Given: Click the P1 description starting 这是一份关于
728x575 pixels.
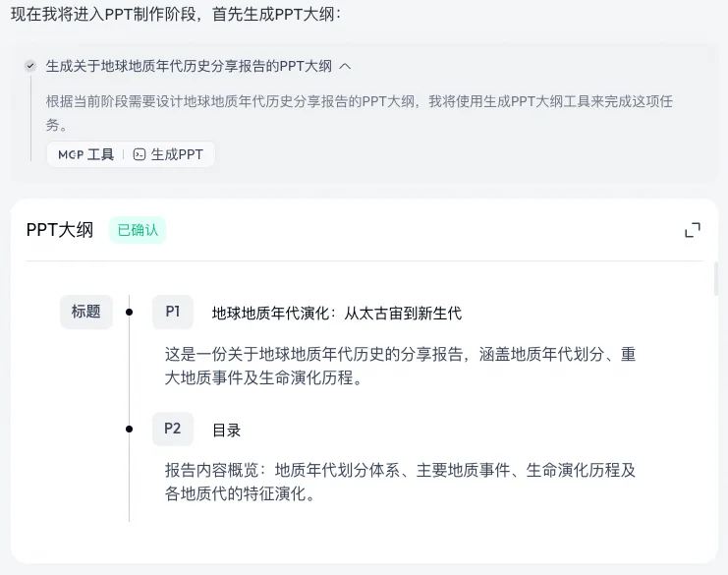Looking at the screenshot, I should pos(400,366).
